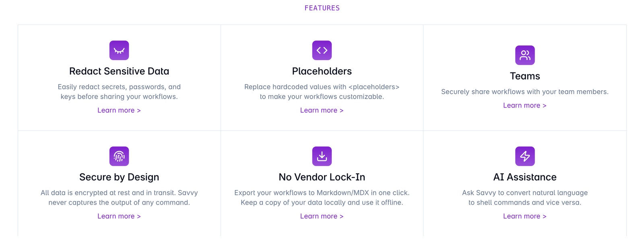Click the AI Assistance heading

[x=525, y=177]
